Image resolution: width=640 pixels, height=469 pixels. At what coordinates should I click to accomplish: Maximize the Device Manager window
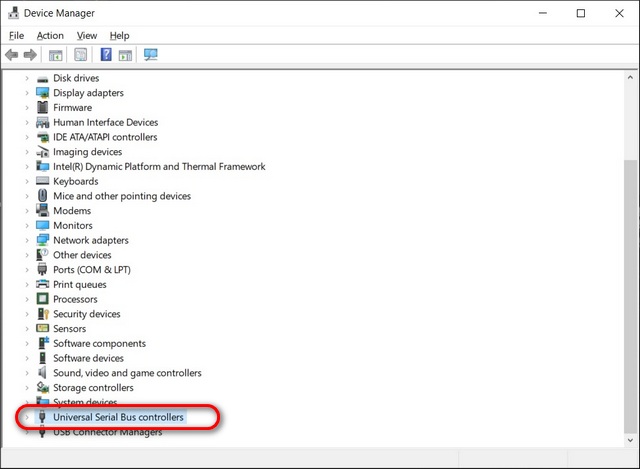(x=580, y=13)
